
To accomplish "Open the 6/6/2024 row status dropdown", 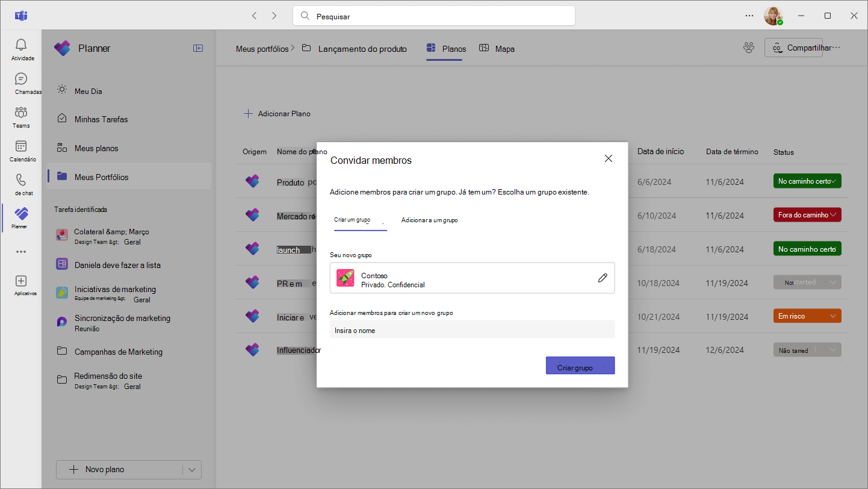I will coord(807,181).
